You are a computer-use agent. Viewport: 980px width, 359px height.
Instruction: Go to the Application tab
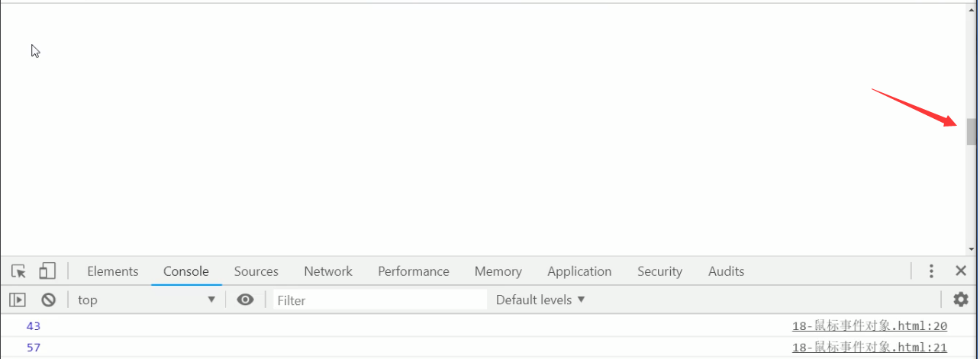(579, 271)
